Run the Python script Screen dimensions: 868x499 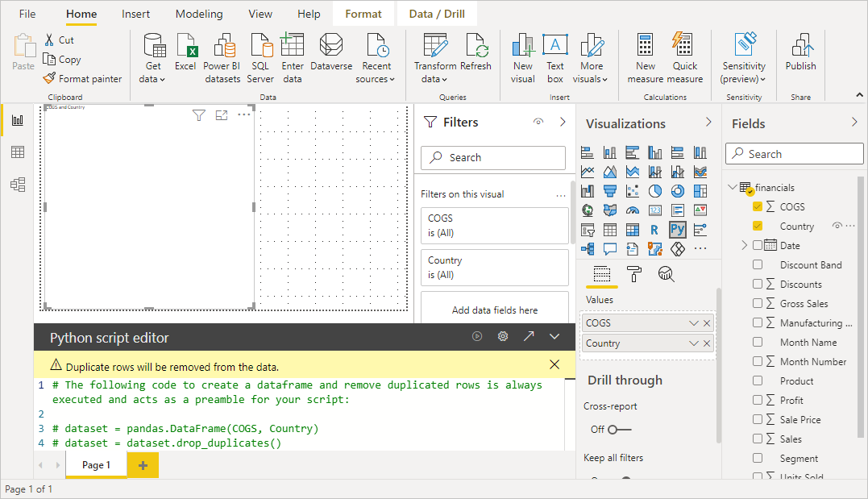tap(477, 337)
